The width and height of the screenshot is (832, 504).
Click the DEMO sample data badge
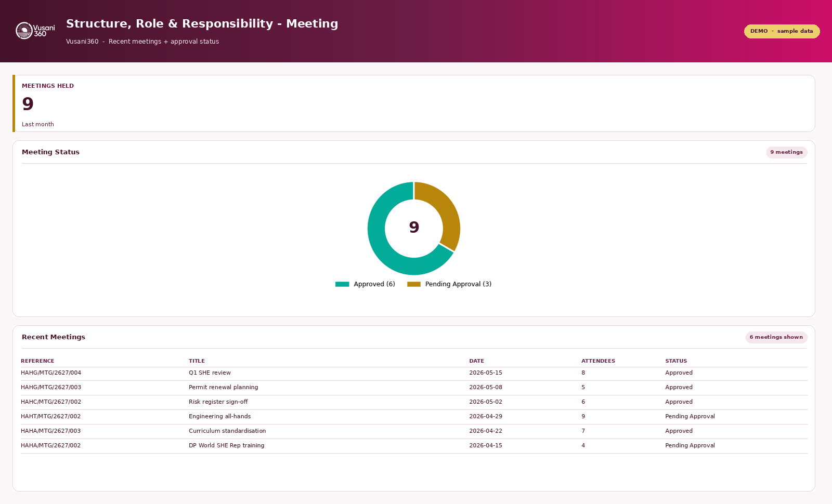coord(782,31)
